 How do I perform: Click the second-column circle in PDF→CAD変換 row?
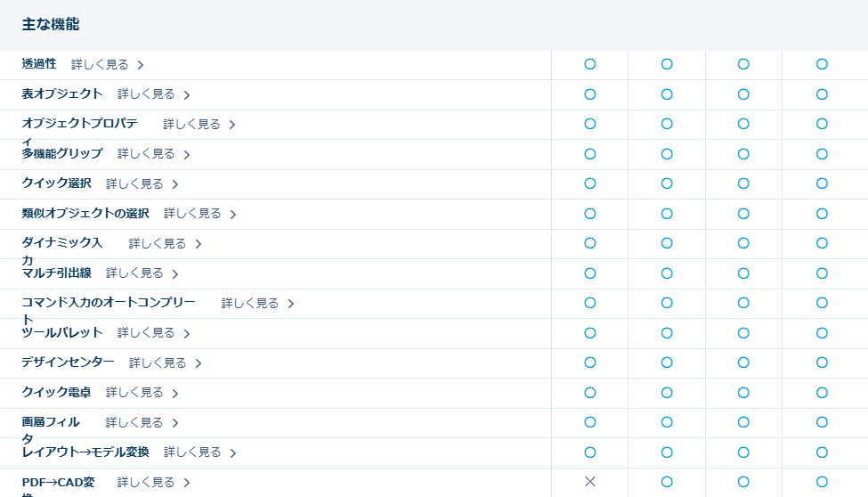[x=667, y=482]
